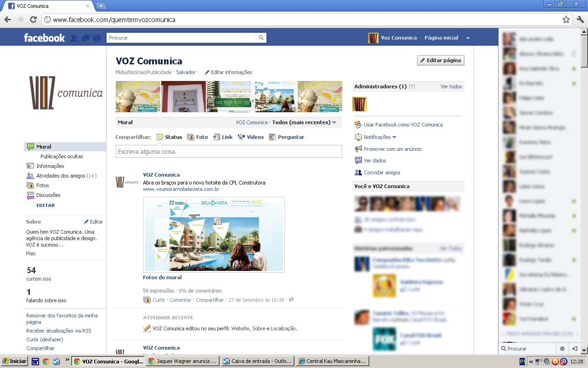Open chat settings gear icon
588x368 pixels.
click(x=562, y=349)
